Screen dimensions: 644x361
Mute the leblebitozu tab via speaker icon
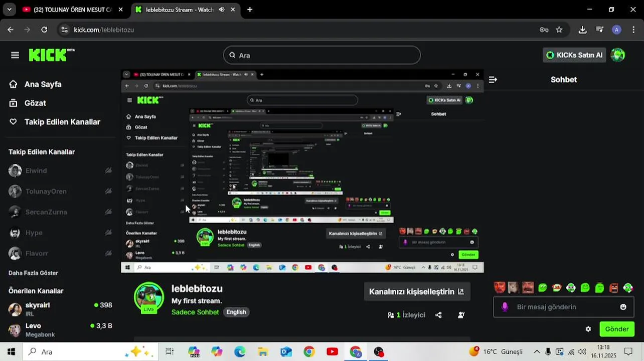222,10
